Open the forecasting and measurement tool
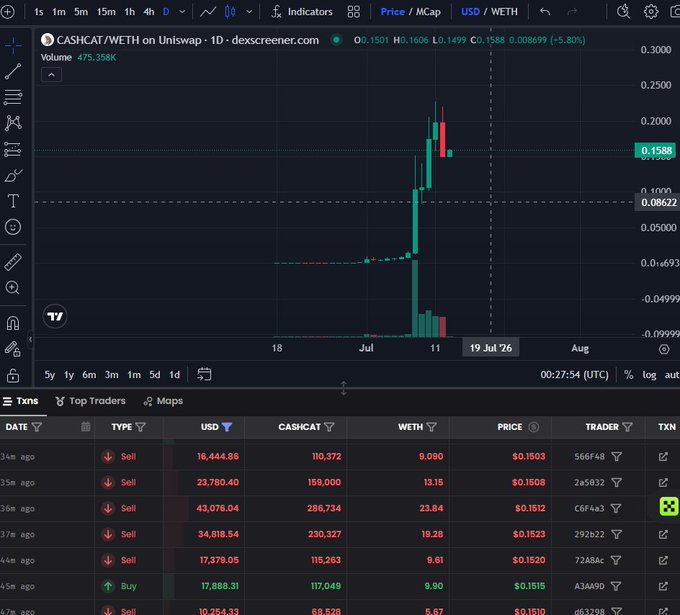This screenshot has width=680, height=615. (13, 149)
